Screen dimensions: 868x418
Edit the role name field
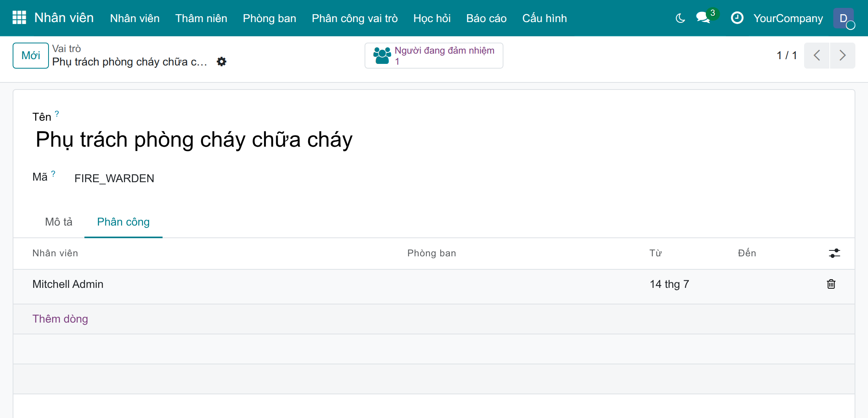coord(434,140)
